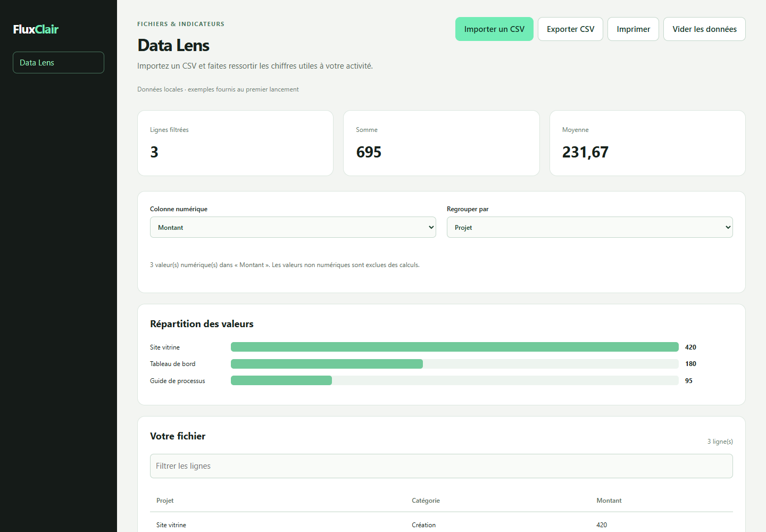Click the Tableau de bord label in chart

(x=173, y=364)
